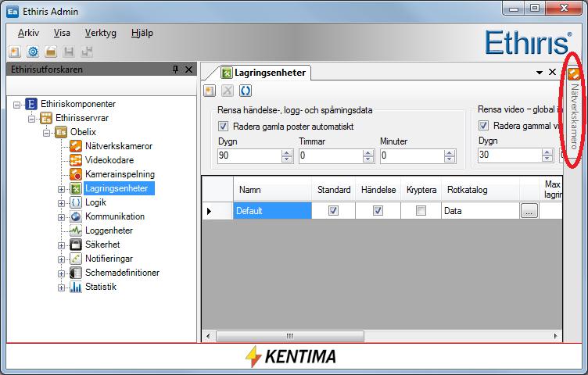The height and width of the screenshot is (375, 588).
Task: Select Nätverkskameror in the tree
Action: (119, 146)
